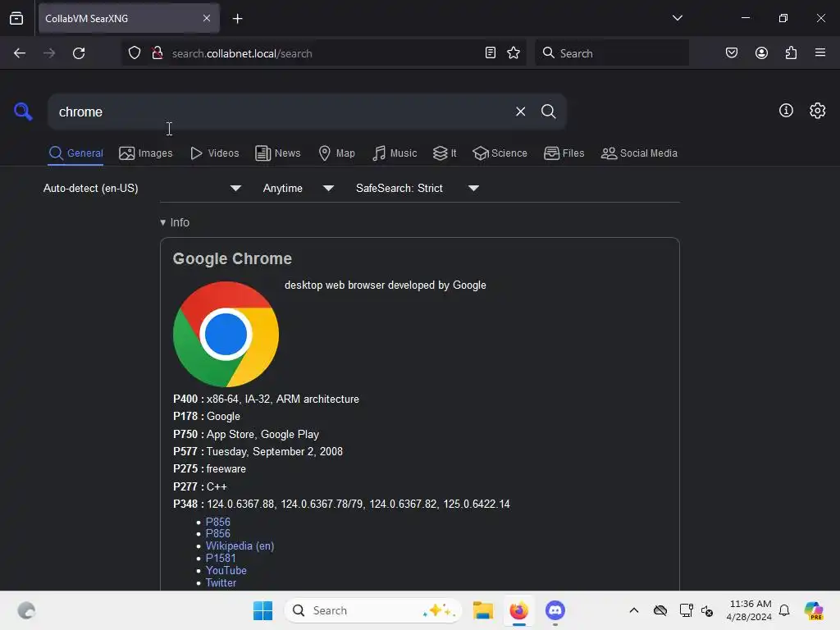List all tabs using chevron
The height and width of the screenshot is (630, 840).
pyautogui.click(x=677, y=18)
